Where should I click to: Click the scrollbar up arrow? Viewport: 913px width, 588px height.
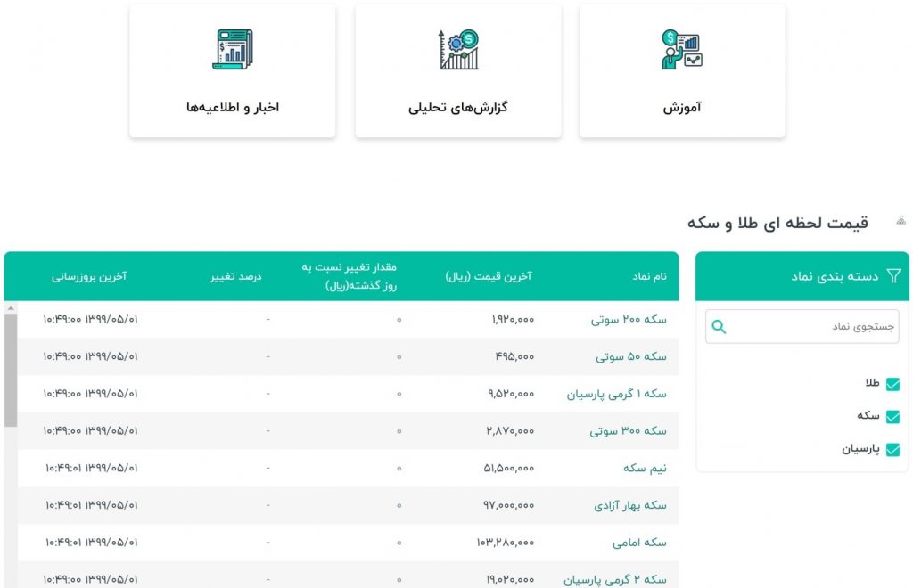coord(11,308)
